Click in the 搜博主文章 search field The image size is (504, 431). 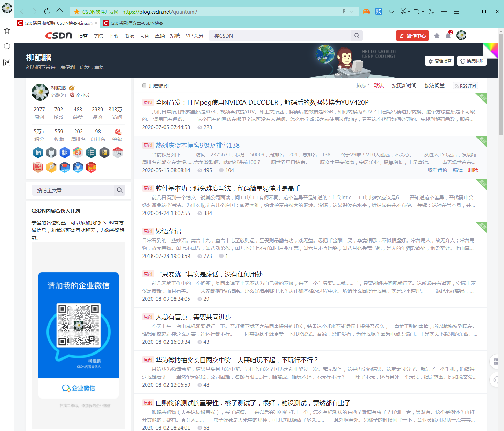tap(73, 190)
